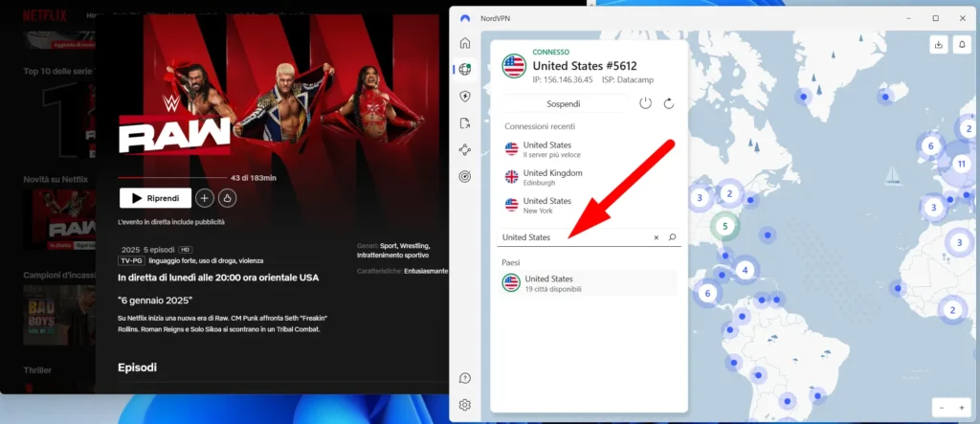980x424 pixels.
Task: Click the NordVPN logo in title bar
Action: [x=464, y=18]
